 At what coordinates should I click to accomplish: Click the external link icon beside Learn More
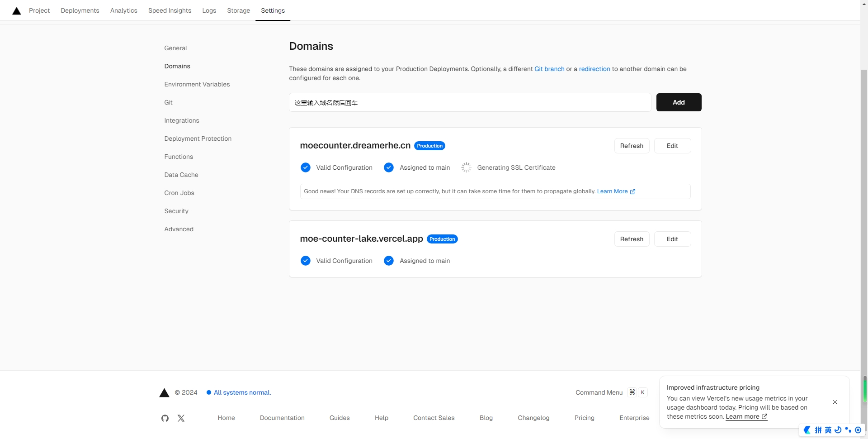tap(632, 191)
